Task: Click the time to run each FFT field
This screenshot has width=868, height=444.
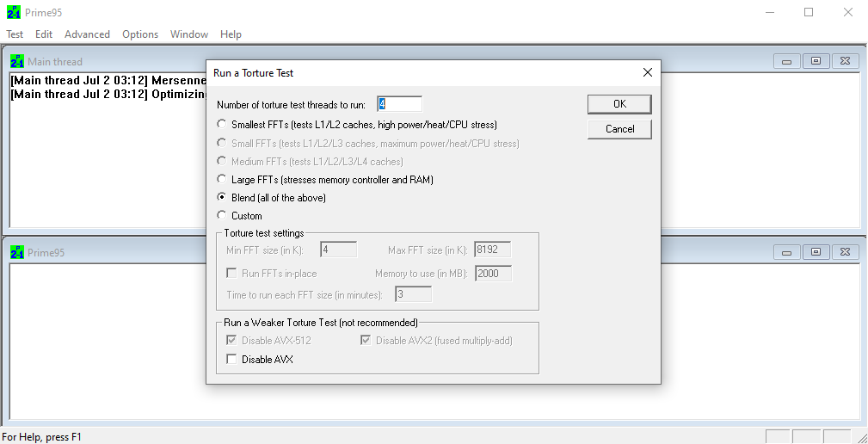Action: (x=414, y=294)
